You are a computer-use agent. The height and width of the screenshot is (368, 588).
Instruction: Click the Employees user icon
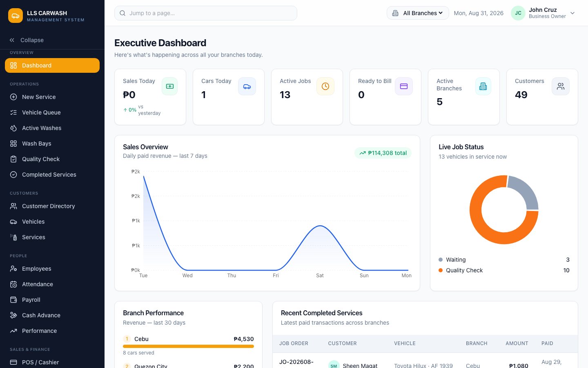pos(13,269)
